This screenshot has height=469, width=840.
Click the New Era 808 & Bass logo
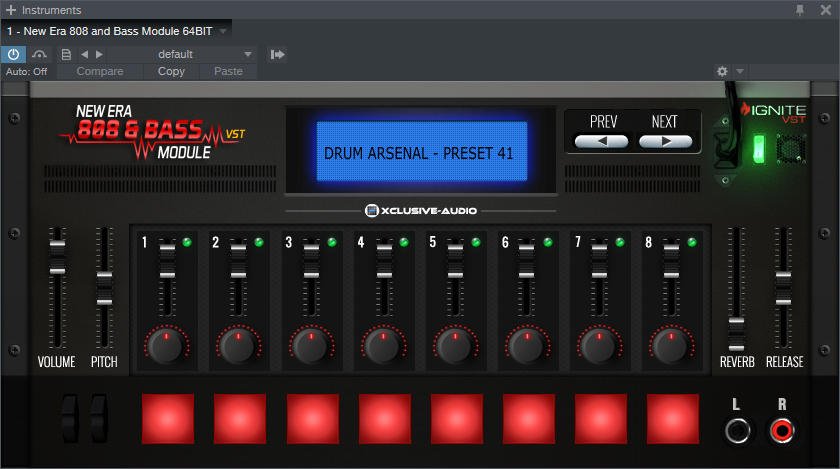click(x=153, y=132)
